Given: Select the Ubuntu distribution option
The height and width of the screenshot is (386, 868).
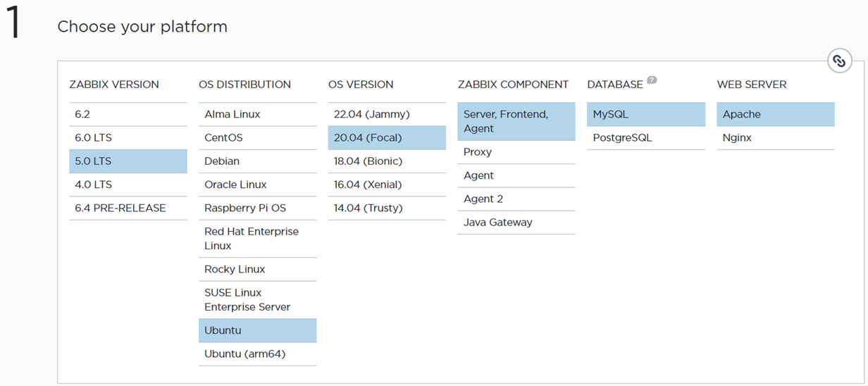Looking at the screenshot, I should (x=258, y=330).
